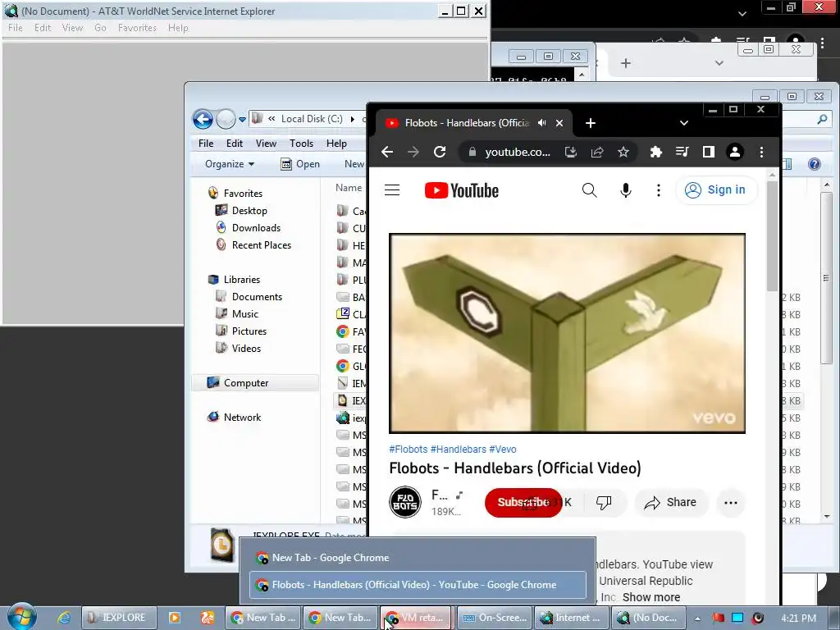Click the Name column header in Explorer
This screenshot has width=840, height=630.
[x=348, y=188]
